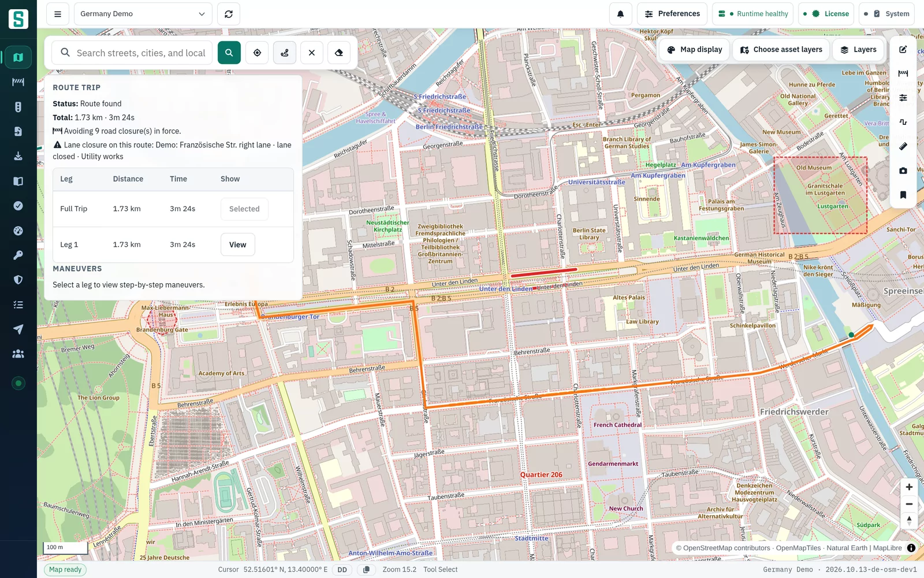The image size is (924, 578).
Task: Open the notifications bell
Action: [x=621, y=14]
